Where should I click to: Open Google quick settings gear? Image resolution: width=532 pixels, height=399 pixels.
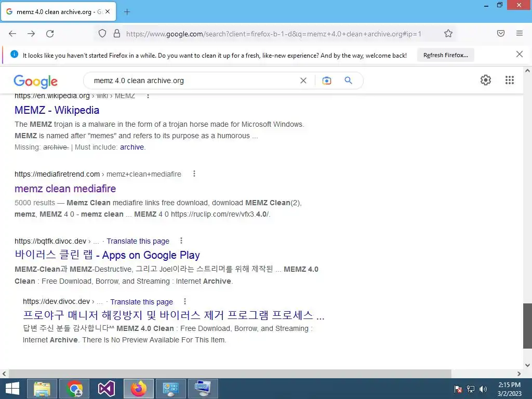pyautogui.click(x=486, y=80)
